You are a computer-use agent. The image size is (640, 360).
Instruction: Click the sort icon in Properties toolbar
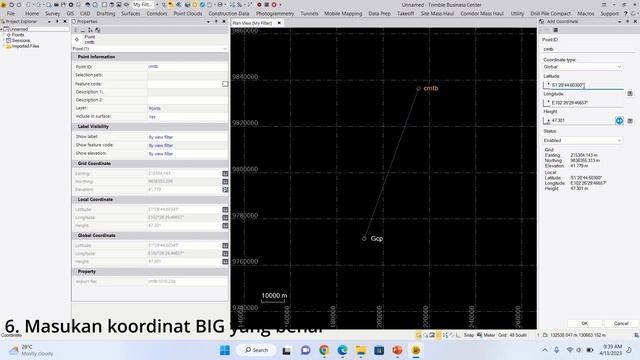(90, 30)
